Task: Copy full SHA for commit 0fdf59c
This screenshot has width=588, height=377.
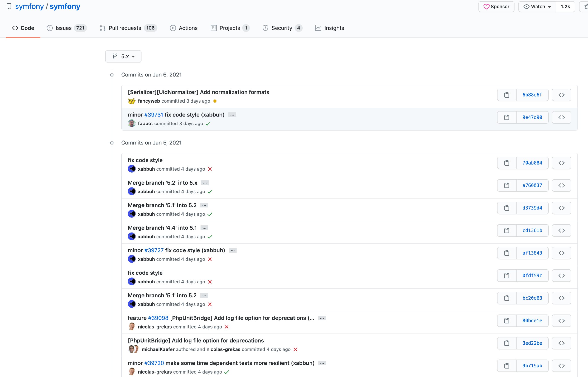Action: point(506,275)
